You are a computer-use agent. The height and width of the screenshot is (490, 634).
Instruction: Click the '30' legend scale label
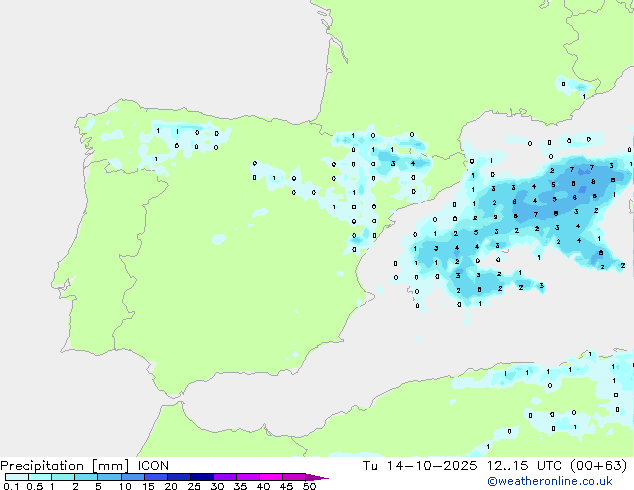pyautogui.click(x=217, y=486)
